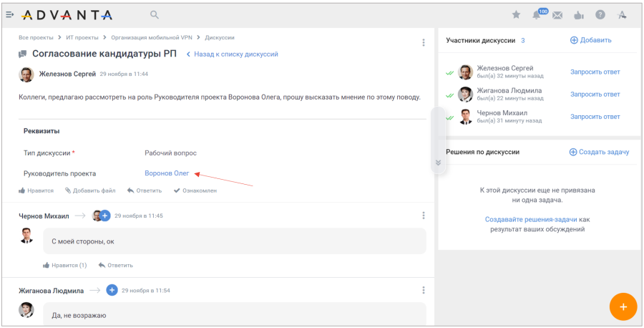This screenshot has width=644, height=328.
Task: Return via Назад к списку дискуссий
Action: click(x=233, y=54)
